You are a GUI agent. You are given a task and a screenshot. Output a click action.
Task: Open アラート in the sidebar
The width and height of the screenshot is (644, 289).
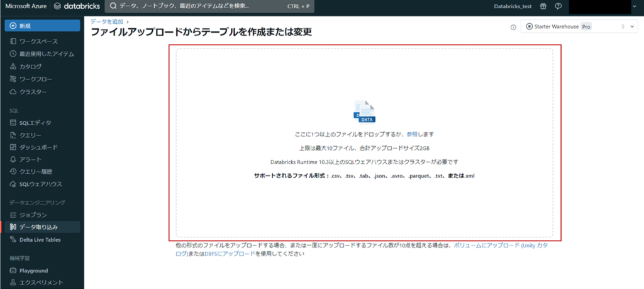tap(30, 159)
